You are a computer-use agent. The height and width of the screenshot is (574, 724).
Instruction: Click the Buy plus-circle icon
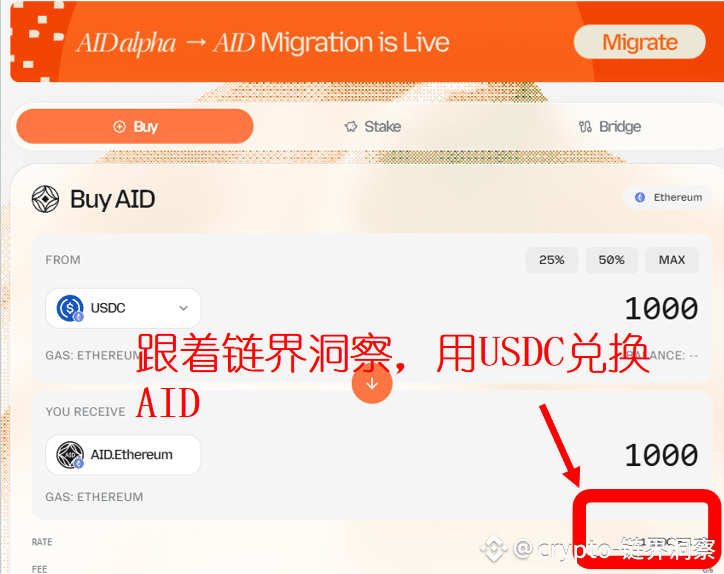click(119, 127)
